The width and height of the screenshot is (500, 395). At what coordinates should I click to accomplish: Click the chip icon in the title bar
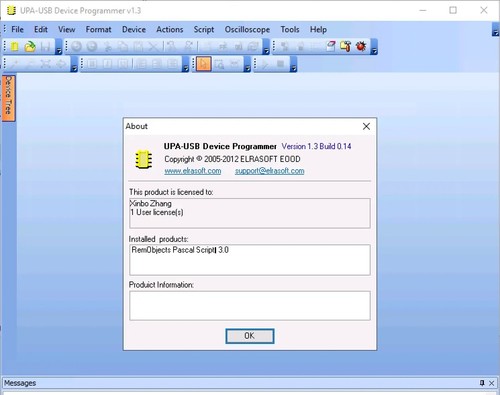click(x=11, y=10)
